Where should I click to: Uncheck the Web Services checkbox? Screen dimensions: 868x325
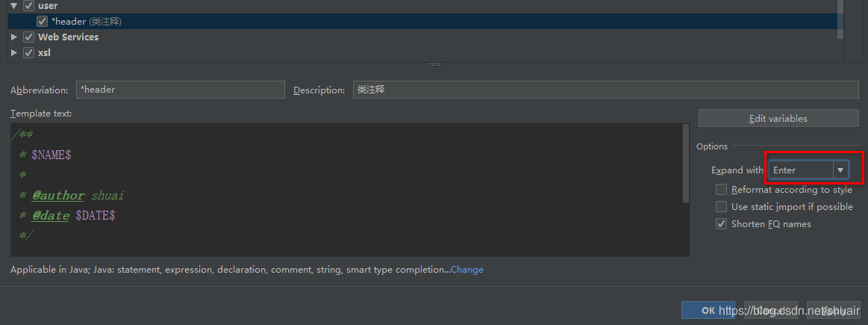click(x=29, y=37)
